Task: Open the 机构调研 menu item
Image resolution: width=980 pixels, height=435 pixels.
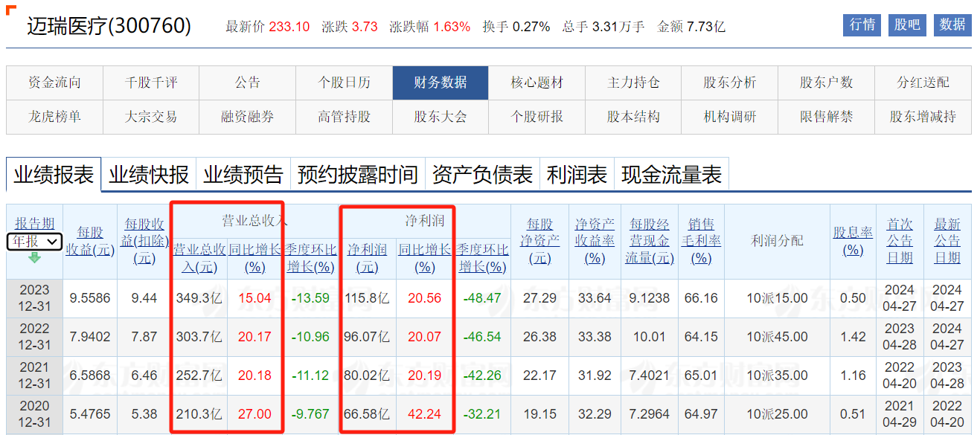Action: pyautogui.click(x=730, y=117)
